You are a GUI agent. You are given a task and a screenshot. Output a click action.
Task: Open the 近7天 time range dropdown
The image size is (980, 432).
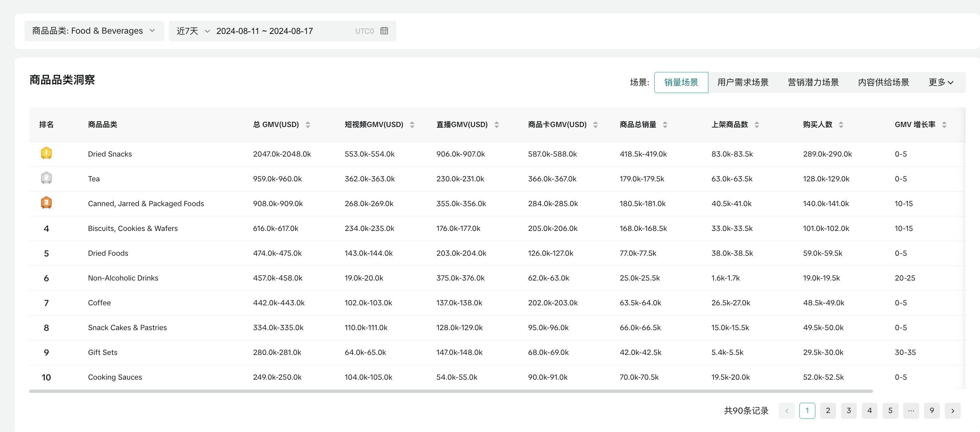pos(193,31)
